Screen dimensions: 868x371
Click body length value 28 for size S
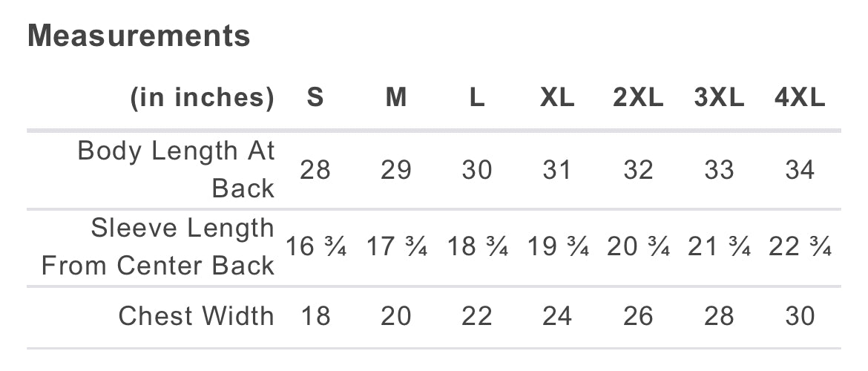click(315, 170)
